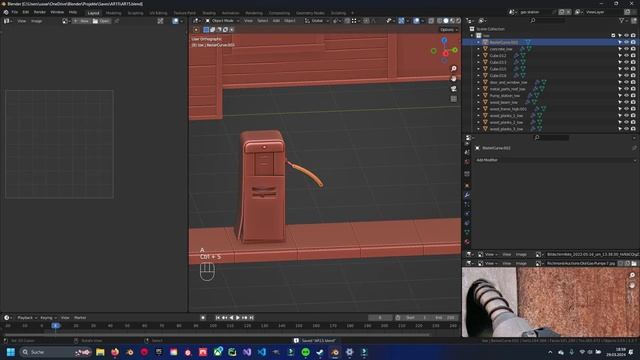Click the select box tool icon under the header

point(206,29)
